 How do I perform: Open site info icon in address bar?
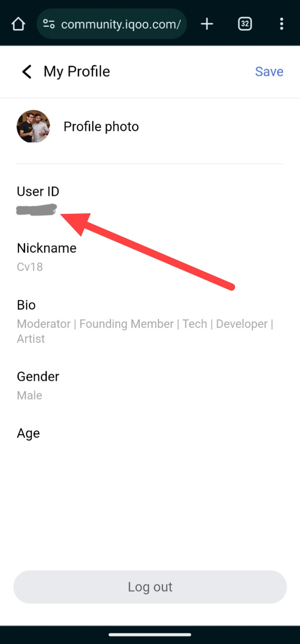(x=49, y=24)
